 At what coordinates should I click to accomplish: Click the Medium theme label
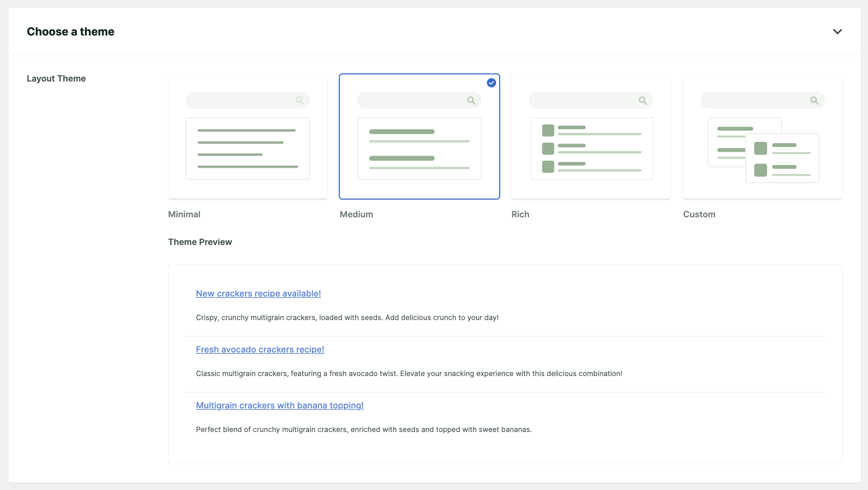[356, 214]
